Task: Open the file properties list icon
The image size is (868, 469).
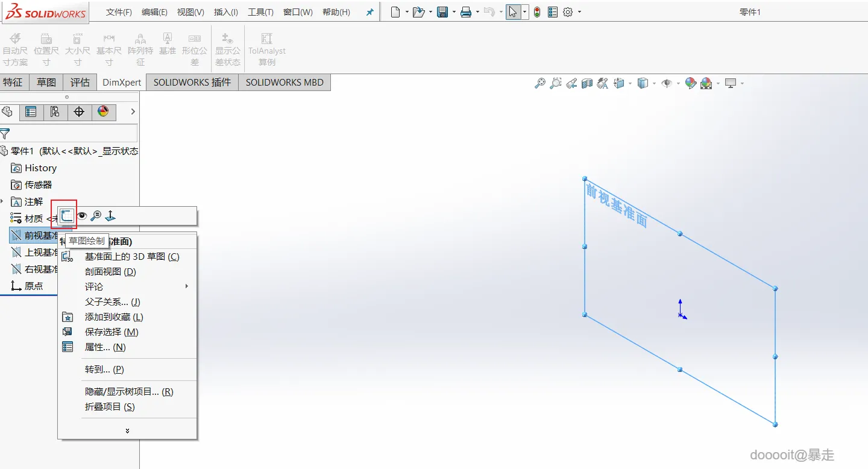Action: [x=553, y=12]
